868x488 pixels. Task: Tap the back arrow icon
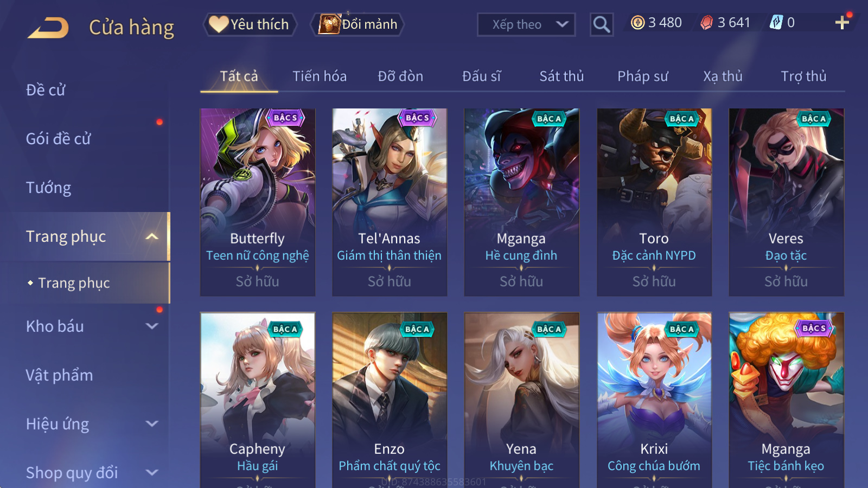[x=48, y=27]
